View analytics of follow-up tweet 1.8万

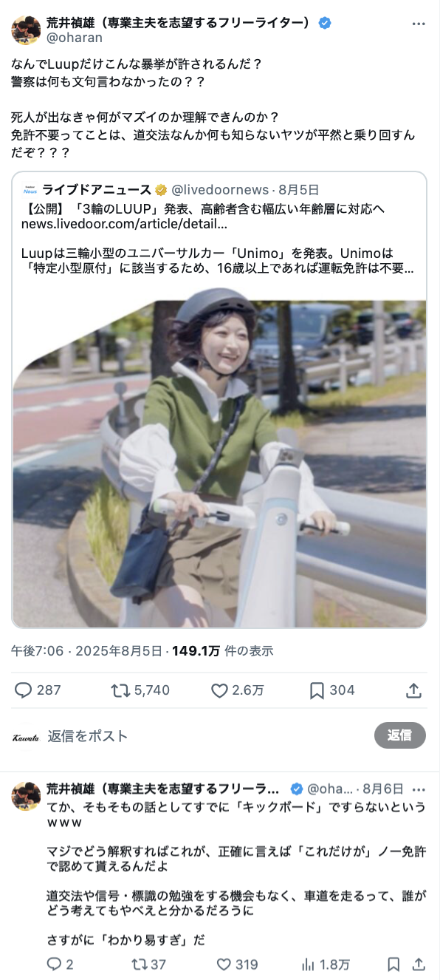326,964
